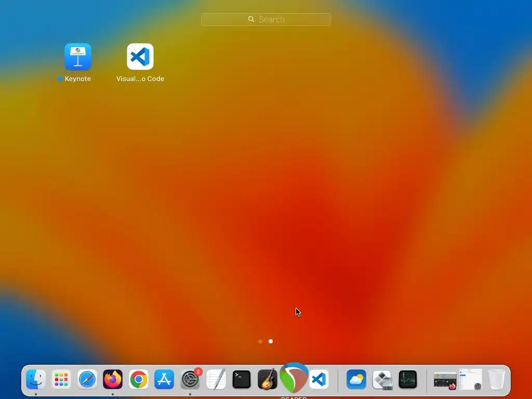The width and height of the screenshot is (532, 399).
Task: Open Safari from the Dock
Action: pos(87,379)
